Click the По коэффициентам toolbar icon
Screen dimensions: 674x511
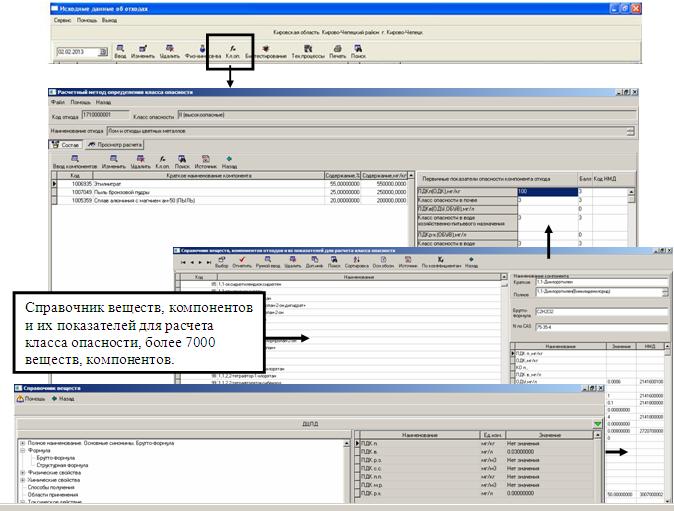point(439,263)
